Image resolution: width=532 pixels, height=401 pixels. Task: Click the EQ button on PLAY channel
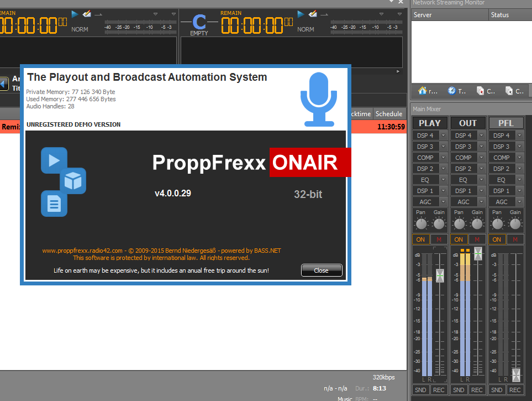pos(425,179)
